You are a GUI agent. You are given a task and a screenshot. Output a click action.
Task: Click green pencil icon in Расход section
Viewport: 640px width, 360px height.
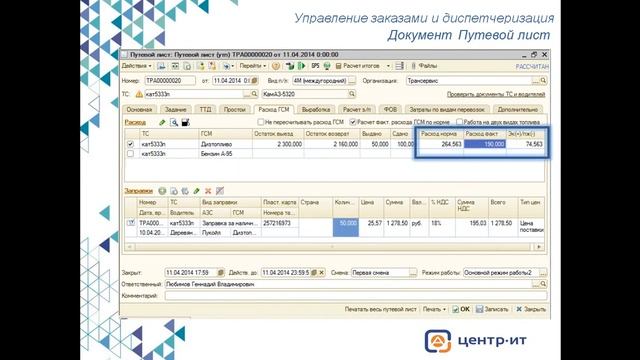pyautogui.click(x=162, y=122)
